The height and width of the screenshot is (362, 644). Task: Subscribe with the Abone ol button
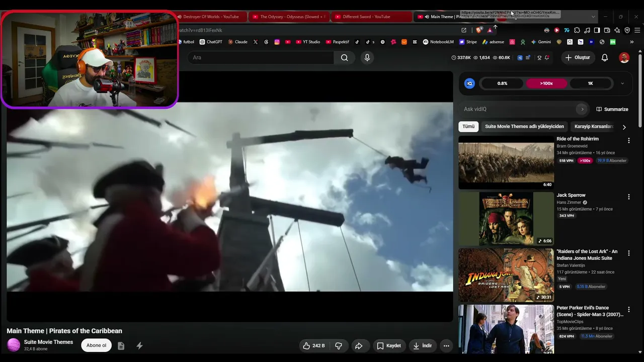(97, 345)
